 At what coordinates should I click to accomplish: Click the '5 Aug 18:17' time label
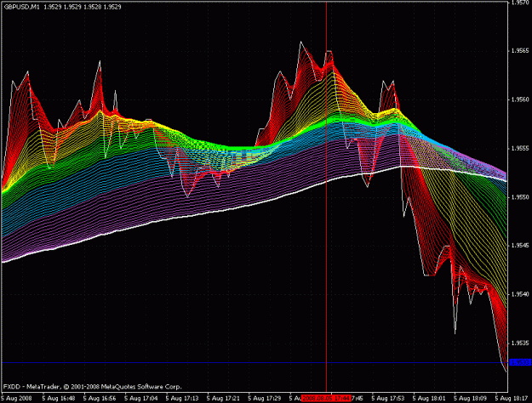click(512, 398)
